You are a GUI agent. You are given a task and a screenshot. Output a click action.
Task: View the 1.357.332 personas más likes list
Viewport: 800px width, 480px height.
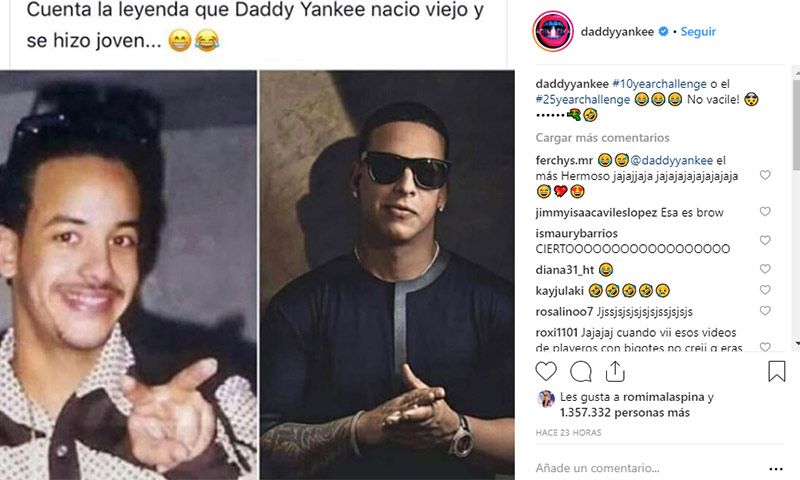click(x=624, y=413)
